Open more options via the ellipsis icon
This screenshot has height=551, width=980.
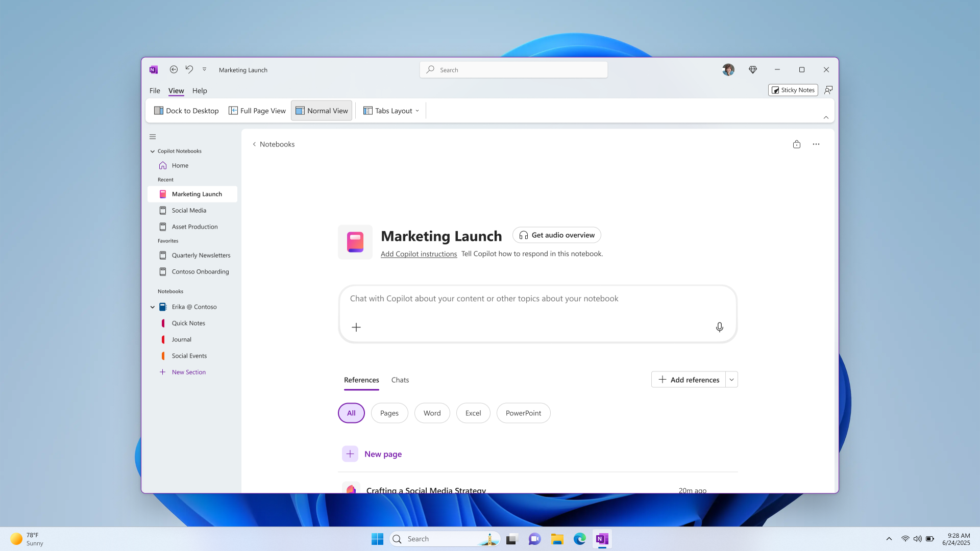tap(816, 144)
